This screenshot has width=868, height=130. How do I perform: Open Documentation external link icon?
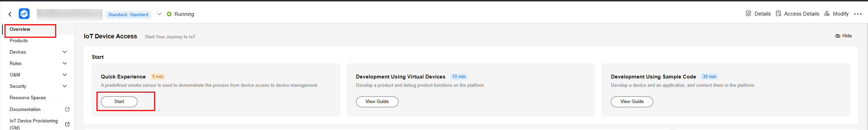pos(67,109)
